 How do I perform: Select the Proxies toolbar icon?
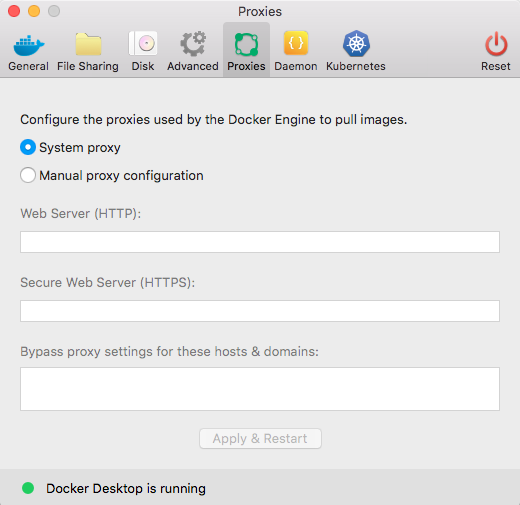tap(246, 44)
